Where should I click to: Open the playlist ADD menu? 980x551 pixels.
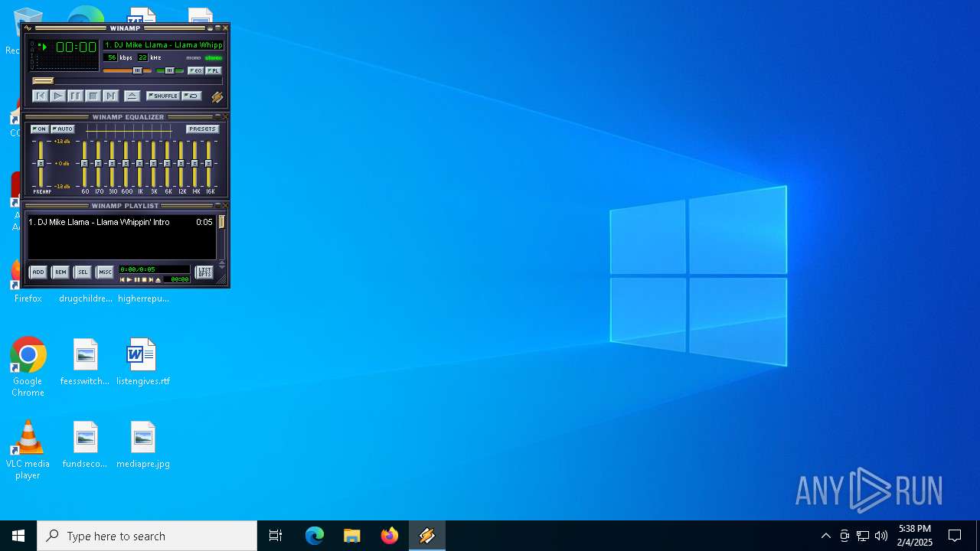38,272
